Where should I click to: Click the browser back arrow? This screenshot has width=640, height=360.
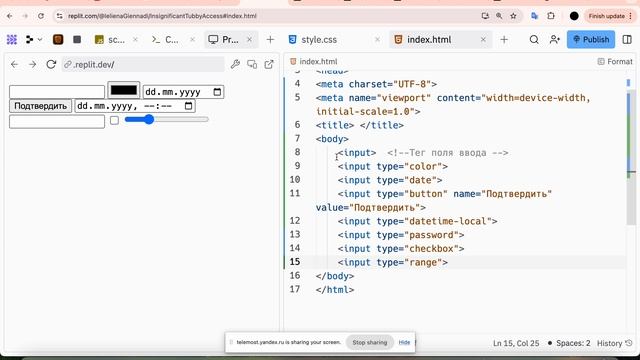(9, 16)
